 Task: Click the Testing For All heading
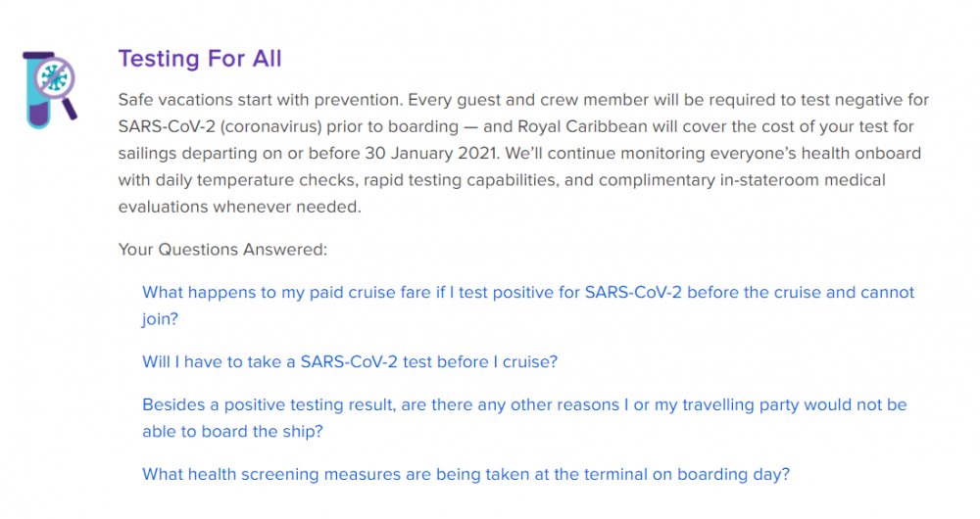coord(200,59)
